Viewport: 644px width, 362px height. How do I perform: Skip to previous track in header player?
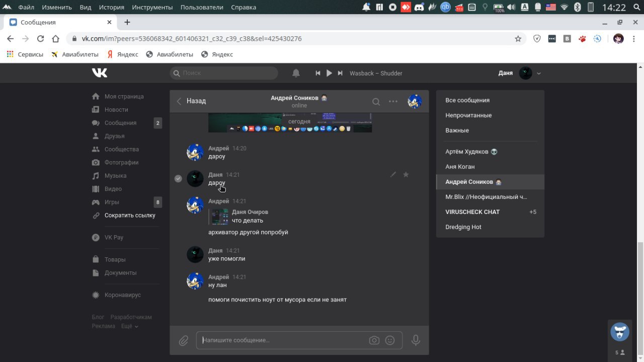[x=318, y=73]
